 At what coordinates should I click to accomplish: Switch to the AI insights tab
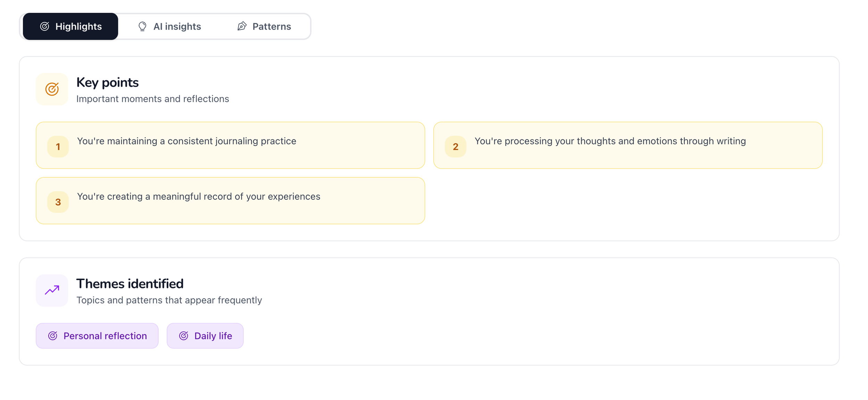coord(169,26)
